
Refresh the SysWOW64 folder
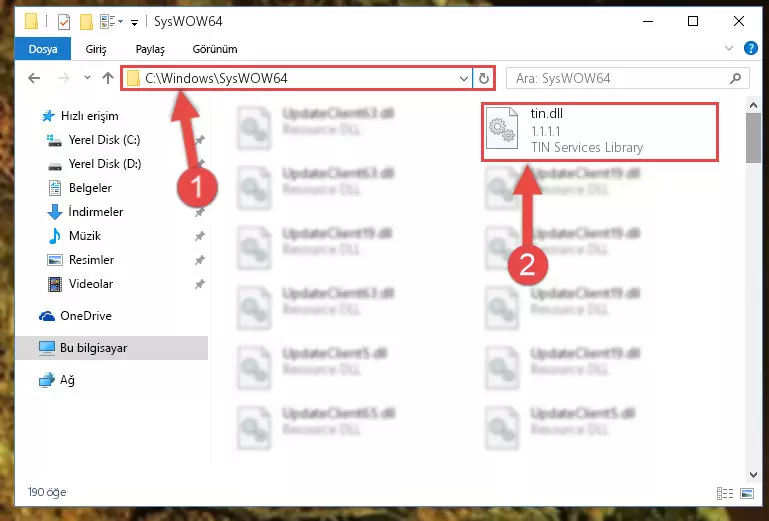click(484, 78)
